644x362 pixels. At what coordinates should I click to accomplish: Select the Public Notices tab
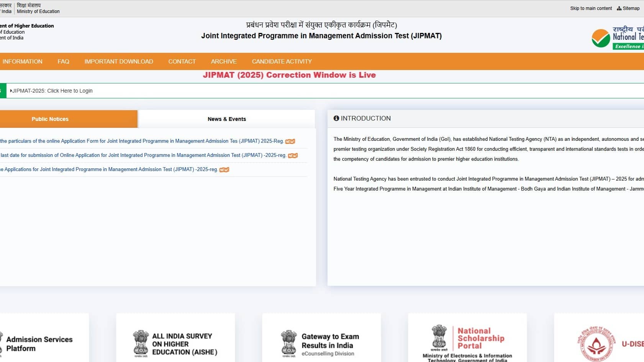click(x=50, y=119)
